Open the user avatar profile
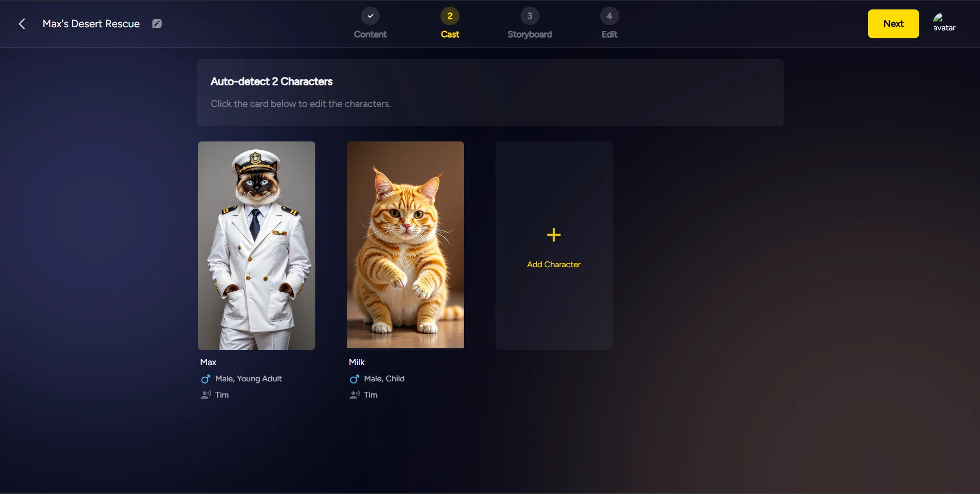 pos(944,23)
